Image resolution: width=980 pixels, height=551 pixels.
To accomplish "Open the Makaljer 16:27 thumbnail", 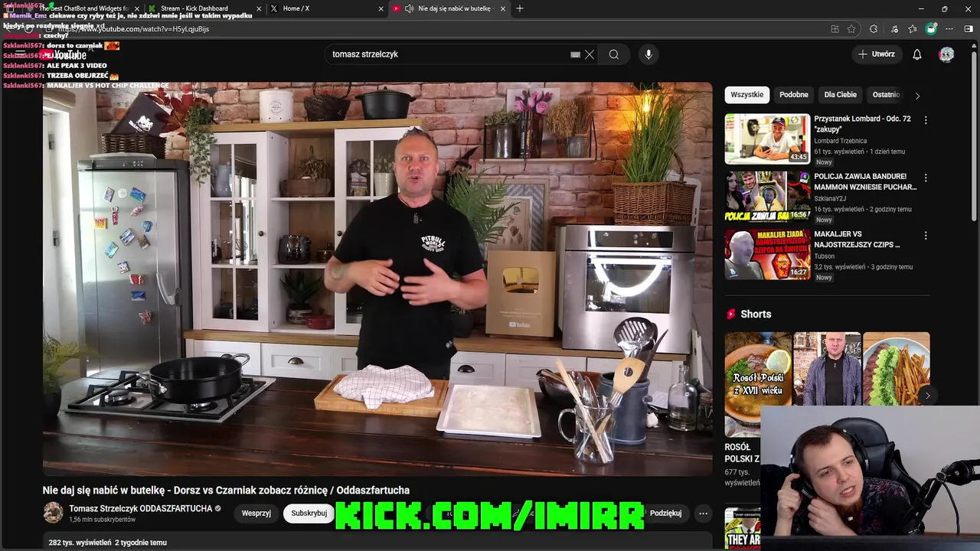I will [x=767, y=255].
